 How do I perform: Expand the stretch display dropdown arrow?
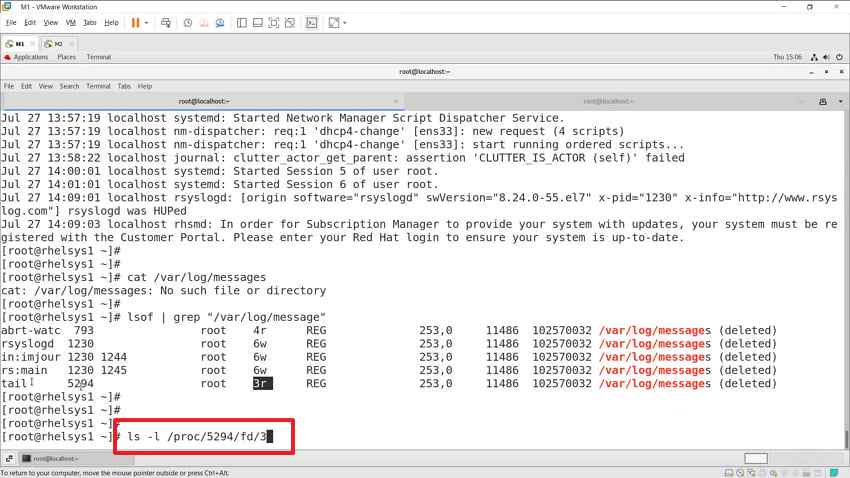click(x=345, y=23)
